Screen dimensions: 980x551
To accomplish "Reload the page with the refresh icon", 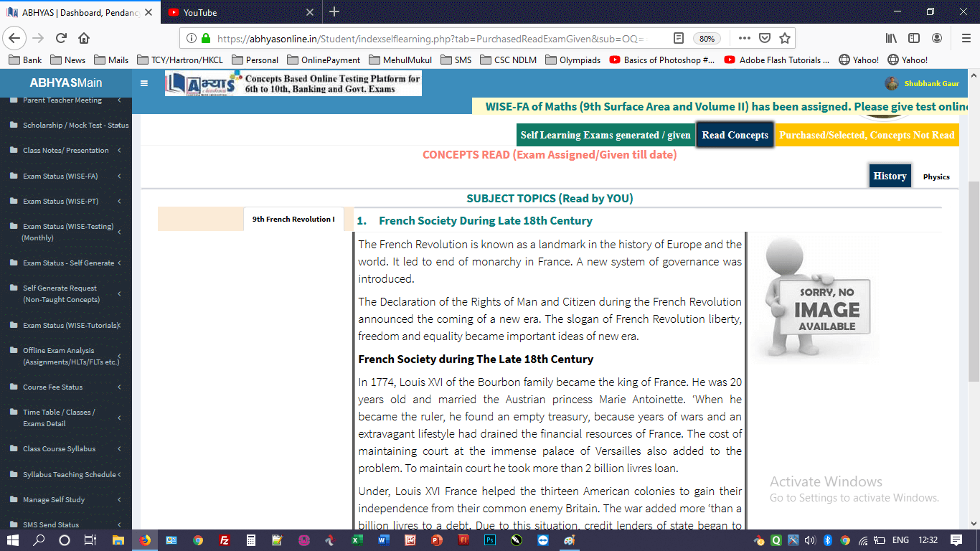I will tap(61, 38).
